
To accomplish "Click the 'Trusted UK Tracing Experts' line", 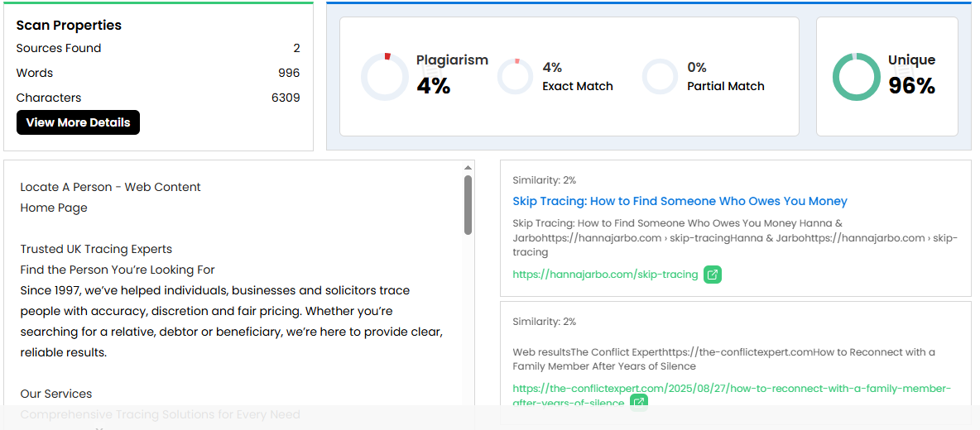I will point(96,249).
